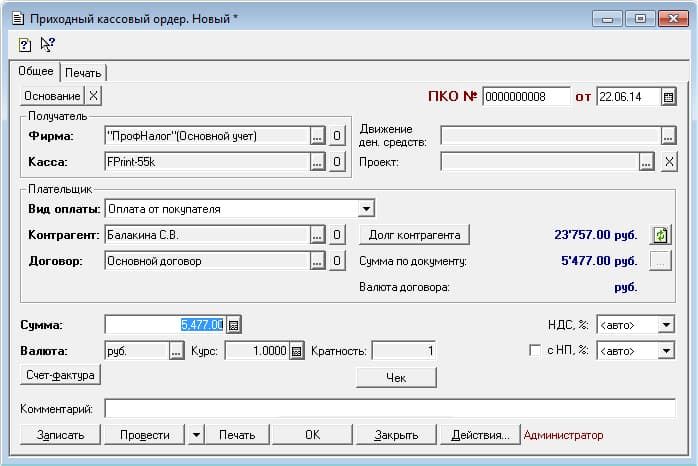Open calculator for Курс field
This screenshot has width=698, height=466.
[x=296, y=351]
